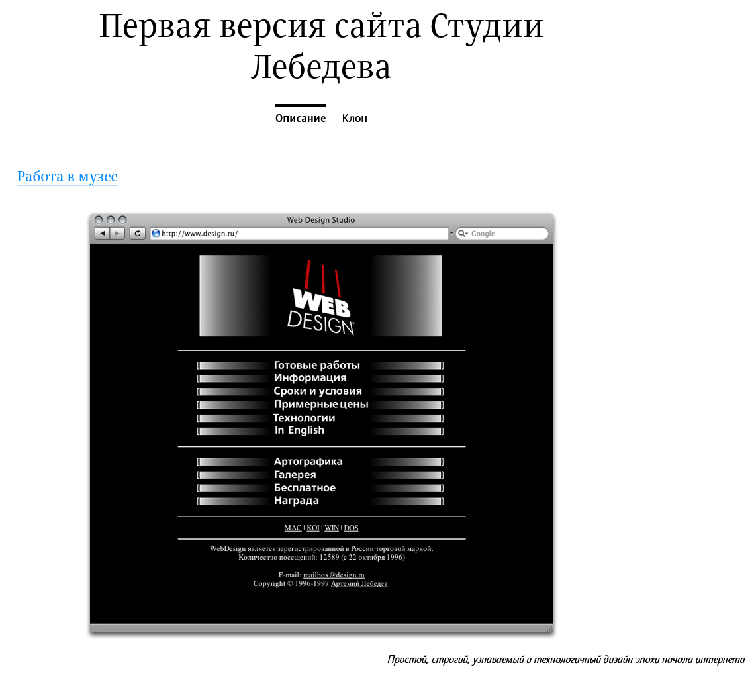This screenshot has height=700, width=754.
Task: Open the Сроки и условия menu item
Action: 318,391
